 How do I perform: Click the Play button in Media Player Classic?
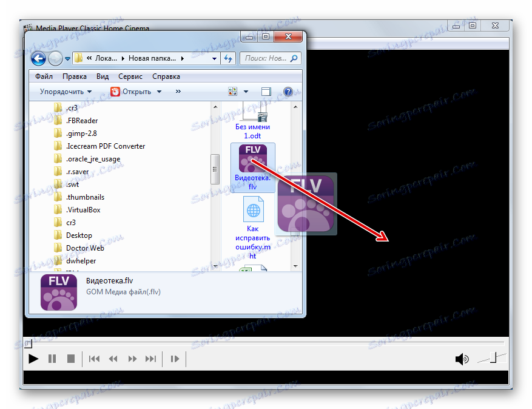tap(33, 359)
